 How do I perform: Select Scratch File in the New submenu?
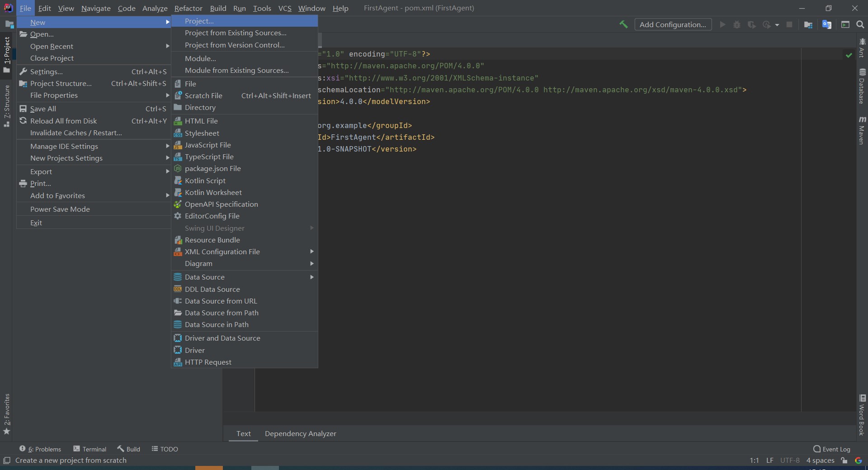pyautogui.click(x=245, y=95)
